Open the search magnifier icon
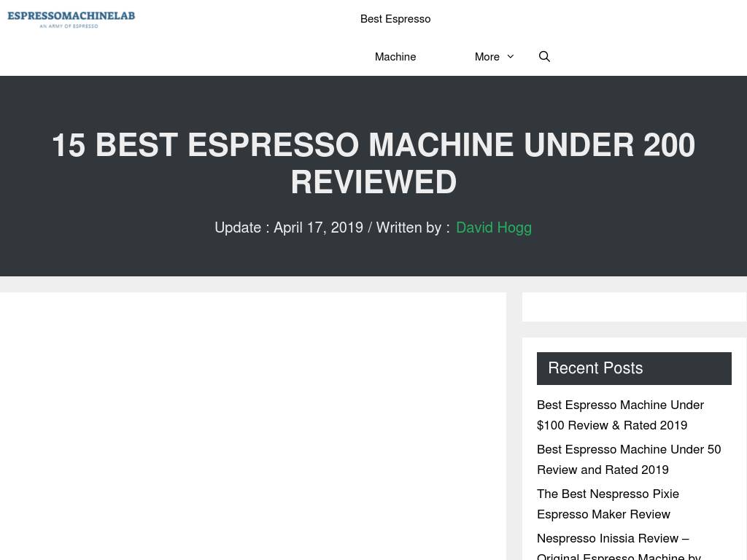747x560 pixels. pos(544,57)
